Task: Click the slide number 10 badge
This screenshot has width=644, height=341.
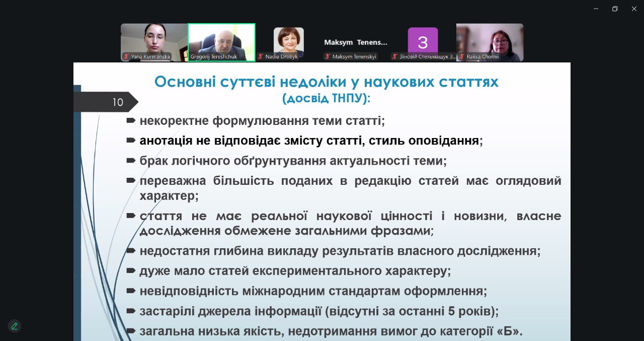Action: (118, 102)
